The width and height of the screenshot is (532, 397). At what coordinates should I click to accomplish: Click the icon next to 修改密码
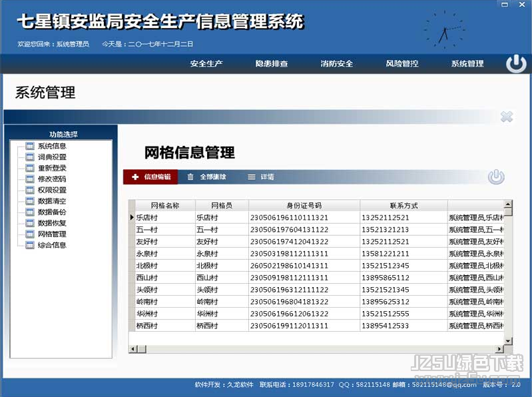click(30, 179)
